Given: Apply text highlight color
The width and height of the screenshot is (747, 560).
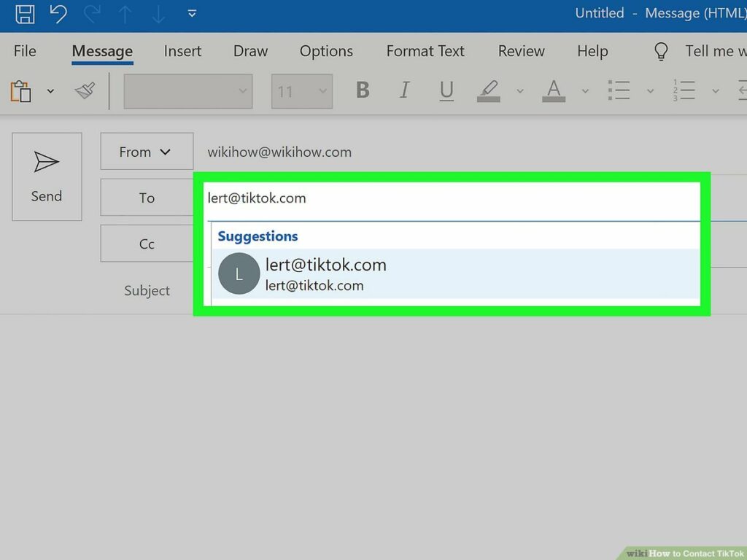Looking at the screenshot, I should tap(488, 91).
